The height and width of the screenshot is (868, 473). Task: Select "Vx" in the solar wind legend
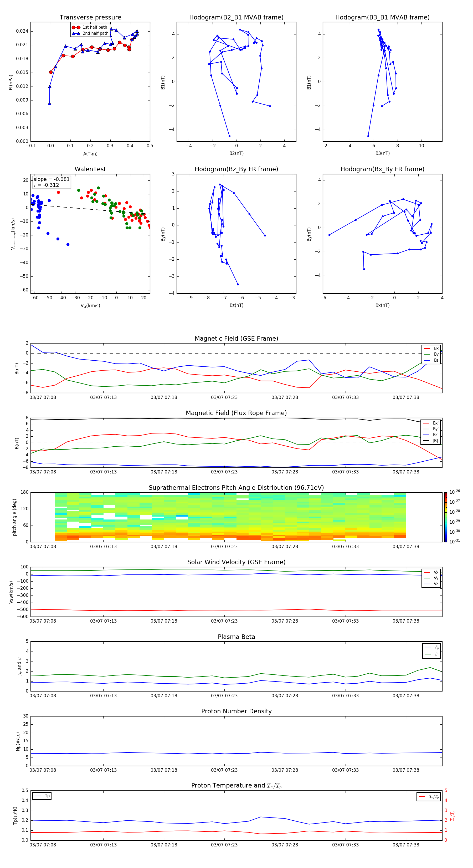tap(431, 572)
